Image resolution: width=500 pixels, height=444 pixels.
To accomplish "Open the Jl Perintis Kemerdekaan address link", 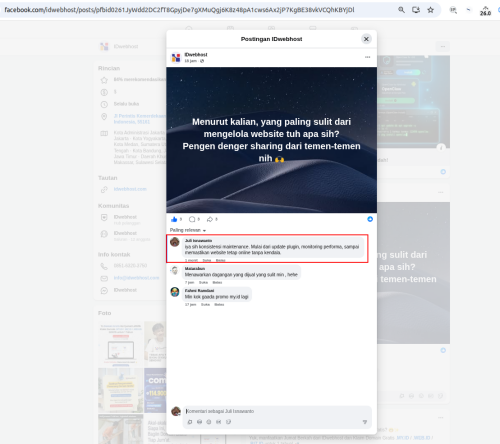I will [139, 119].
